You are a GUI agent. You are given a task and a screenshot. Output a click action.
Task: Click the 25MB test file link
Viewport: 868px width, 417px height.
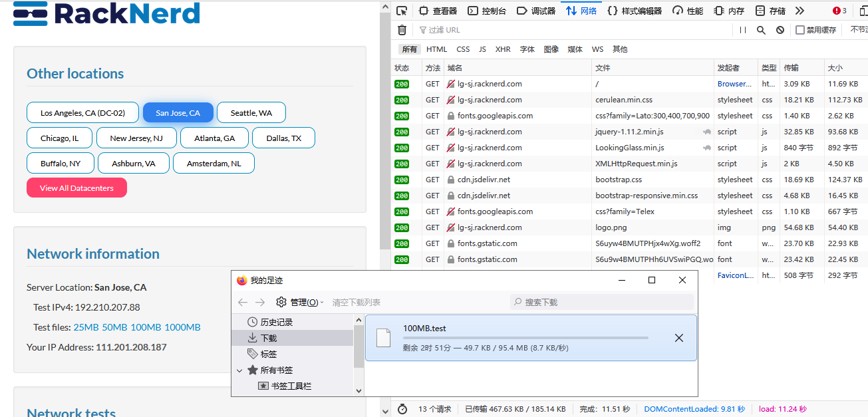tap(86, 327)
